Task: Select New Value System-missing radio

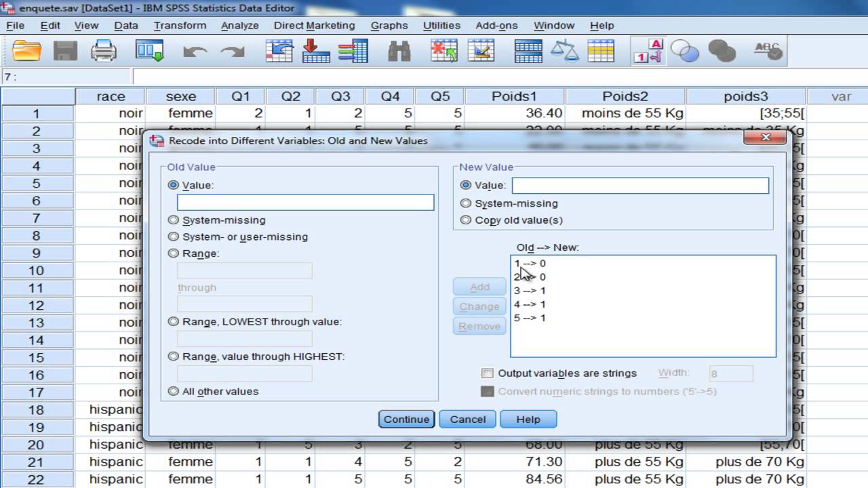Action: click(466, 203)
